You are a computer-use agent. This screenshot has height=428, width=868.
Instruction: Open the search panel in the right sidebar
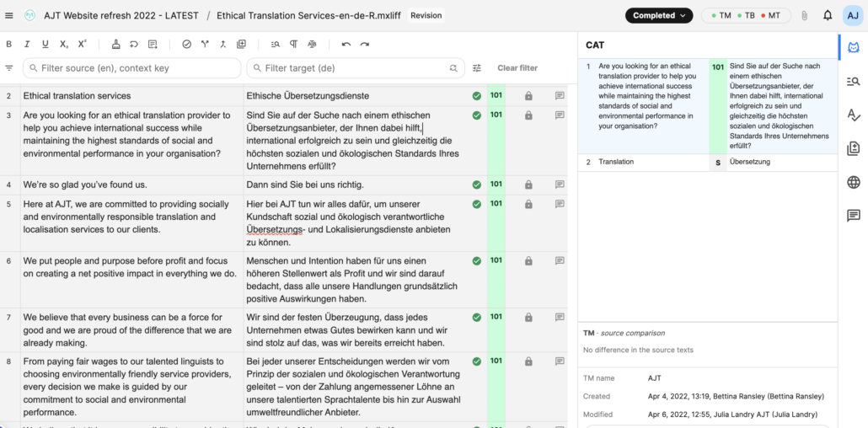[x=854, y=82]
